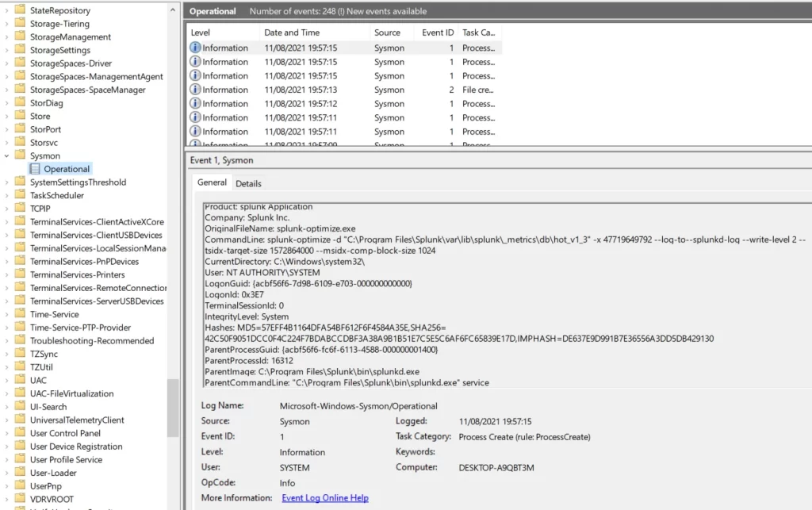Click the UI-Search folder icon
812x510 pixels.
[20, 406]
